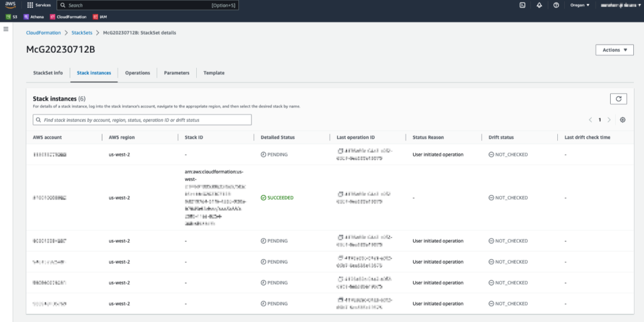Sort by AWS account column header
This screenshot has height=322, width=644.
(47, 137)
